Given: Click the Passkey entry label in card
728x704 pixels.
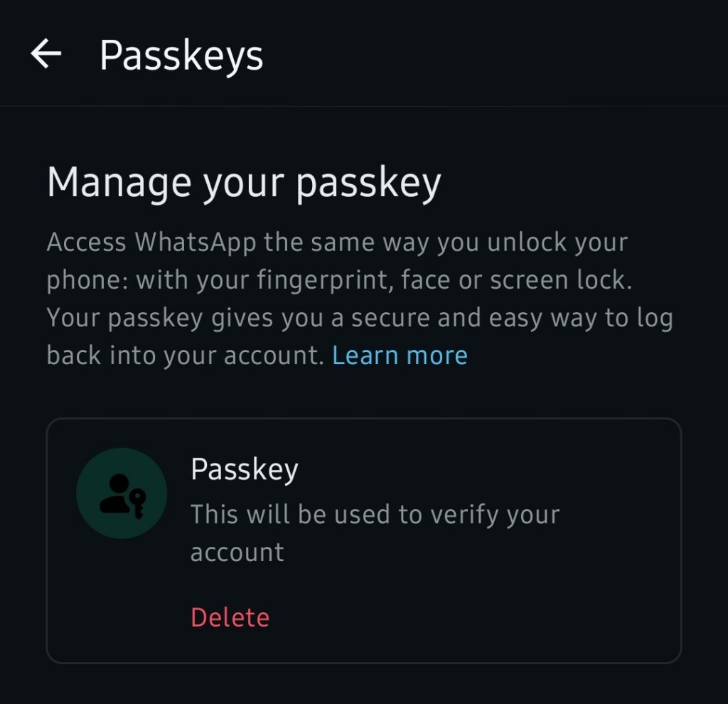Looking at the screenshot, I should (245, 469).
